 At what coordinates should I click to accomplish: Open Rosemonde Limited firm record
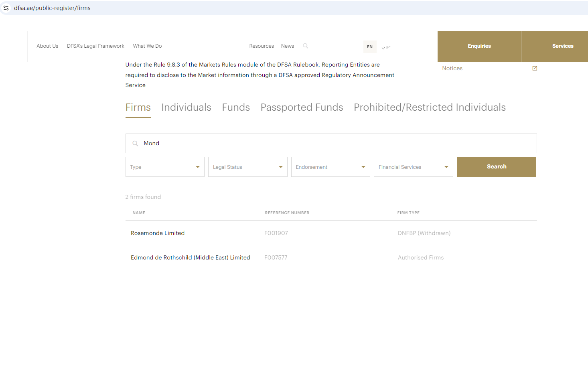(x=158, y=233)
